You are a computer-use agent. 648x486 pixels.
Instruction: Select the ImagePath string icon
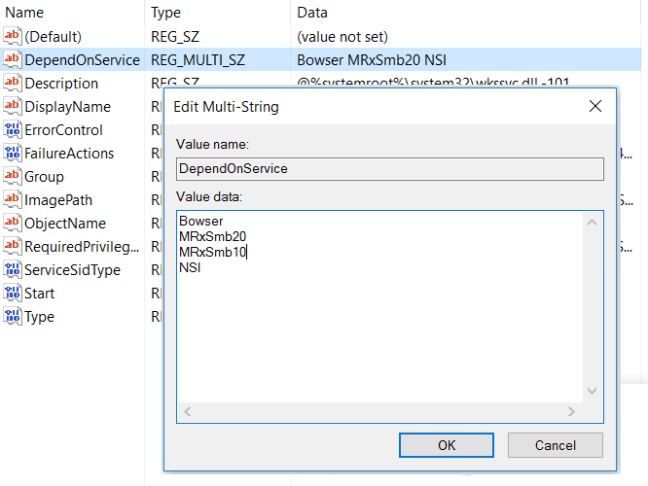(13, 200)
